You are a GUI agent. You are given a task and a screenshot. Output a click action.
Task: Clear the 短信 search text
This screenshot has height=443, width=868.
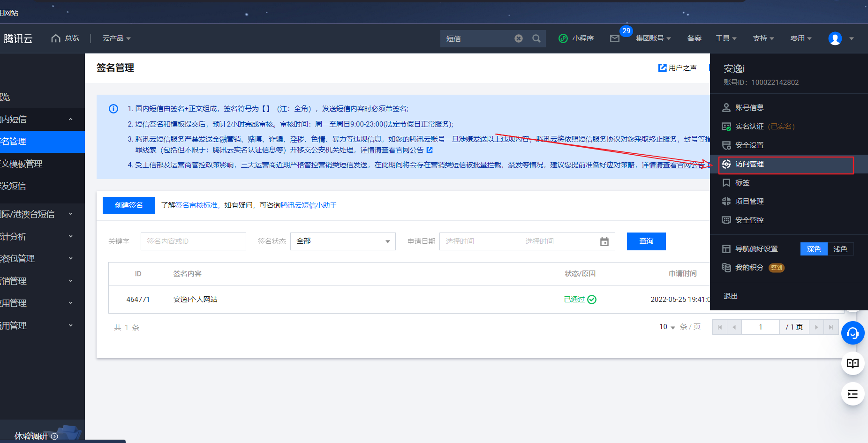click(519, 38)
